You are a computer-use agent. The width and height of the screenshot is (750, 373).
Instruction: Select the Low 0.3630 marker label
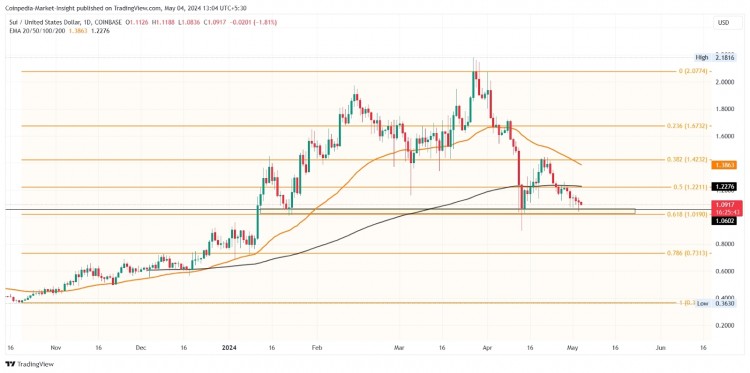[718, 303]
